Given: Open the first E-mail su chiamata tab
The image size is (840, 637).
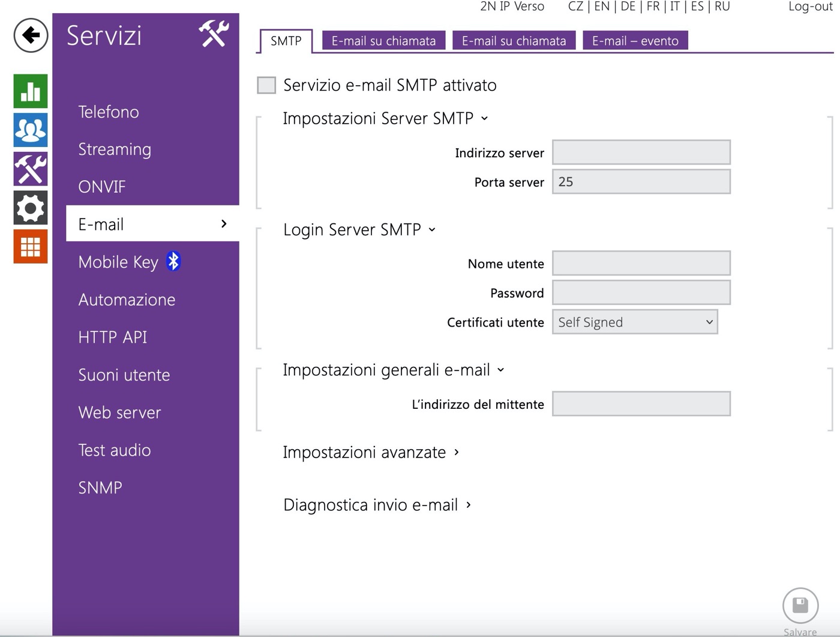Looking at the screenshot, I should (384, 41).
